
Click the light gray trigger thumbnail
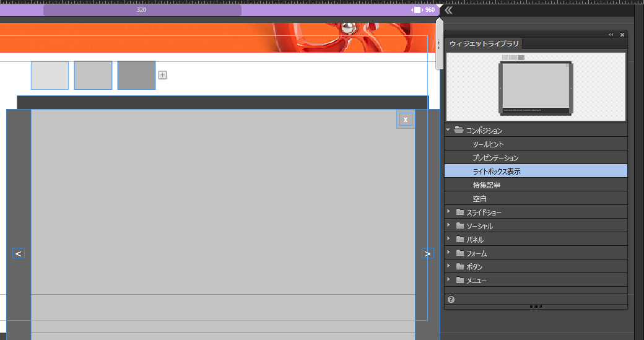(50, 75)
